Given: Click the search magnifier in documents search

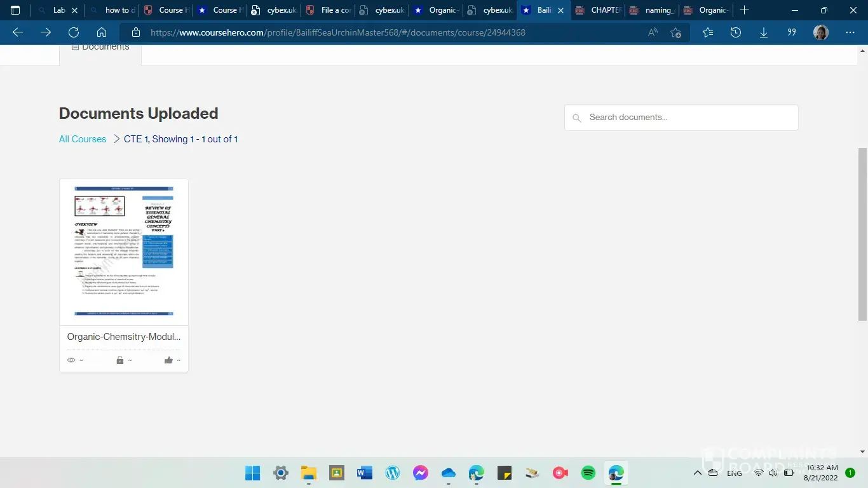Looking at the screenshot, I should coord(577,118).
